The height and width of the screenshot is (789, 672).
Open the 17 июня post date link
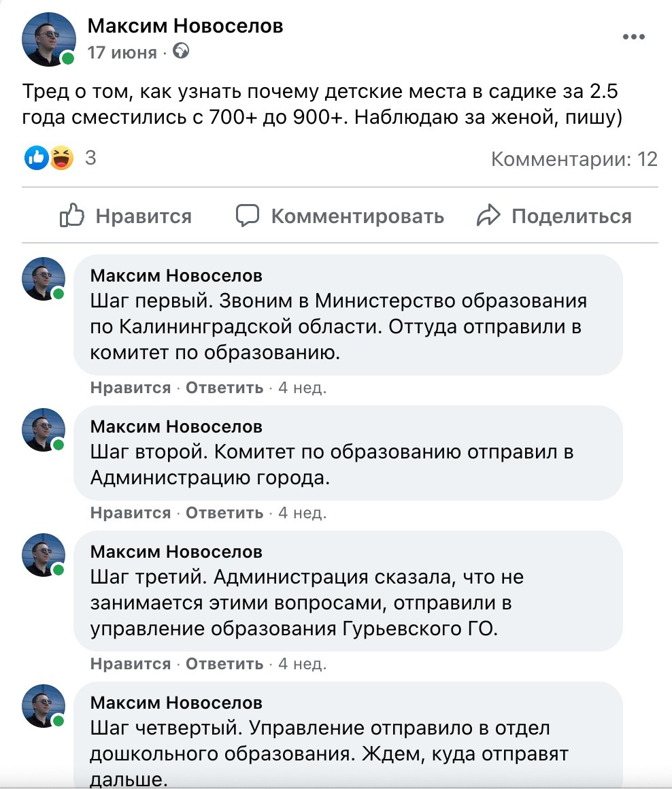click(x=122, y=52)
